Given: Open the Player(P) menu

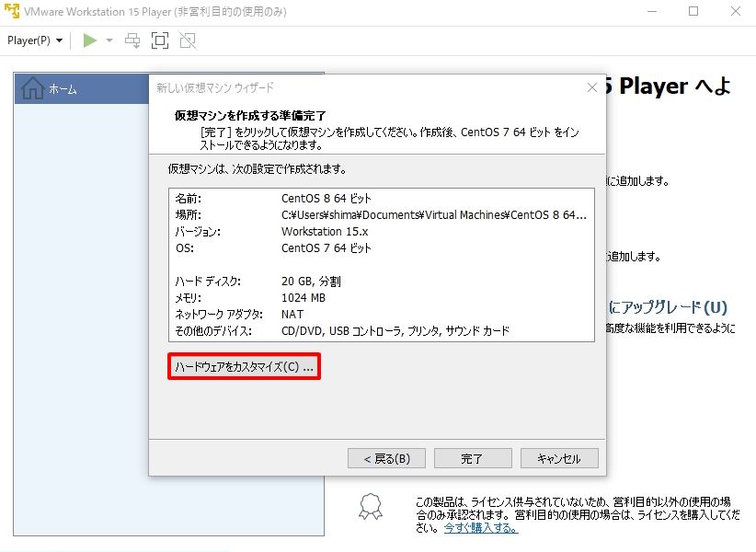Looking at the screenshot, I should click(35, 40).
